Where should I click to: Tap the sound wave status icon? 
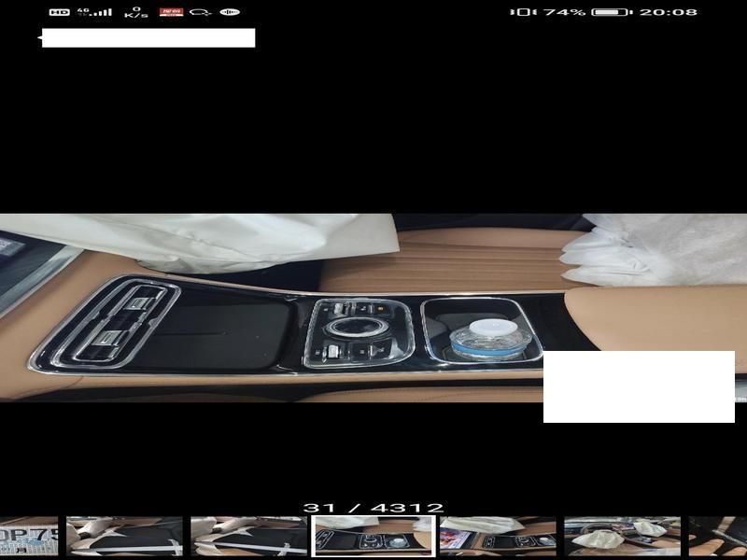(x=230, y=12)
